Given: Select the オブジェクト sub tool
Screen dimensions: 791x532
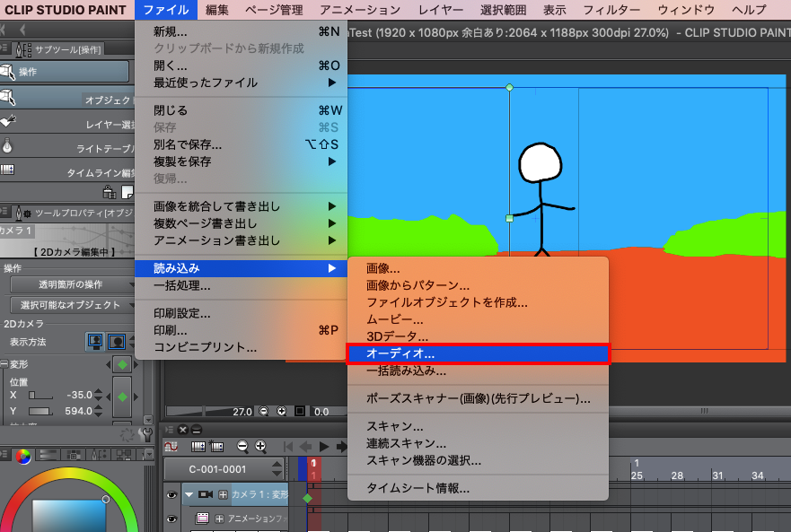Looking at the screenshot, I should tap(67, 99).
